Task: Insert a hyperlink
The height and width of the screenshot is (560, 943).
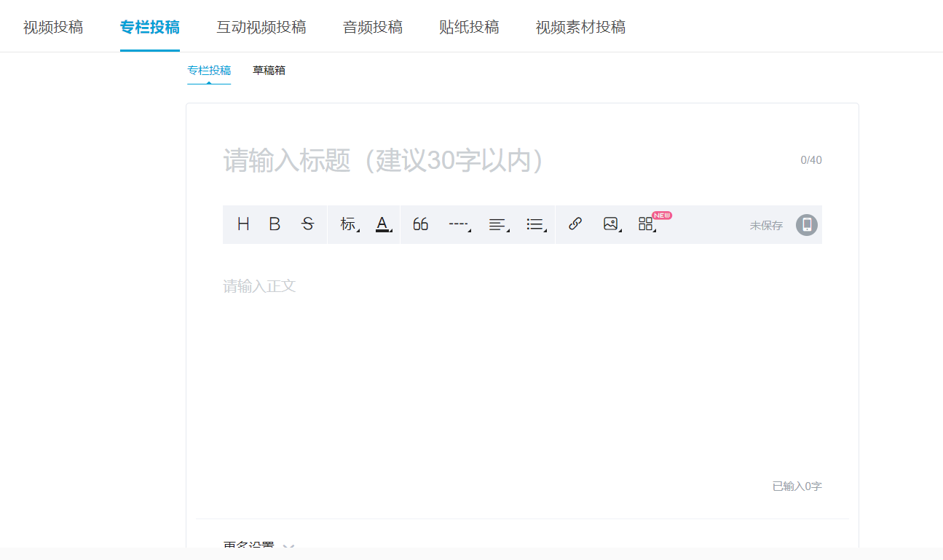Action: click(575, 224)
